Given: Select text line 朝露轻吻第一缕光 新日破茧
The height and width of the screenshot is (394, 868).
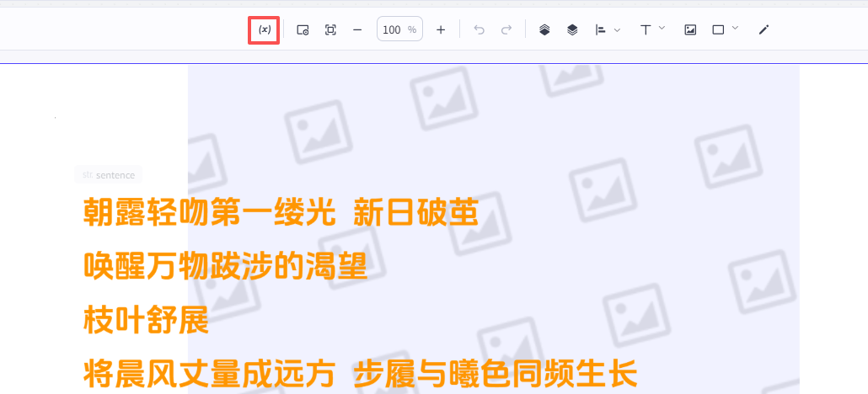Looking at the screenshot, I should 281,212.
